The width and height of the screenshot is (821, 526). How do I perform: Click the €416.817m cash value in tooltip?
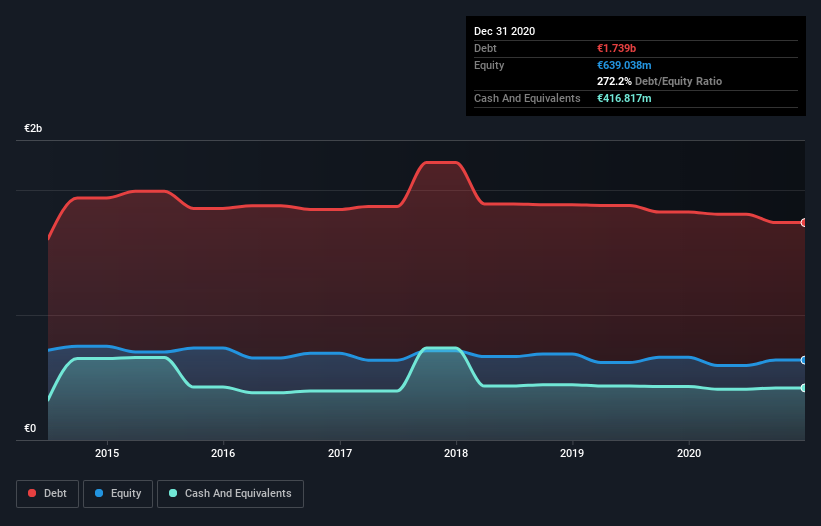pos(624,98)
